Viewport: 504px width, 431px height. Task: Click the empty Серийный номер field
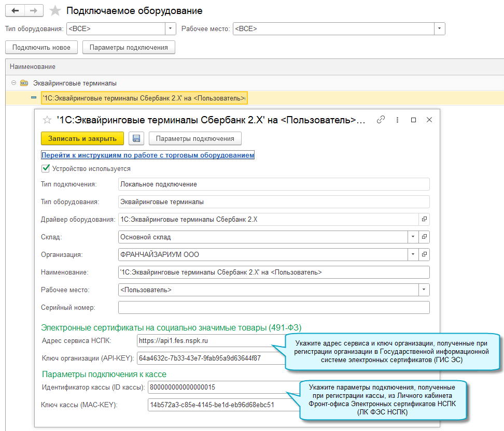click(274, 307)
